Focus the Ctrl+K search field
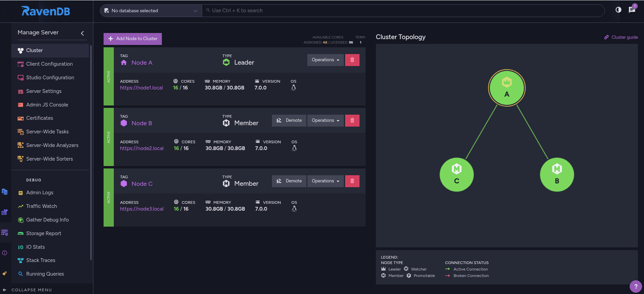644x294 pixels. pyautogui.click(x=403, y=11)
